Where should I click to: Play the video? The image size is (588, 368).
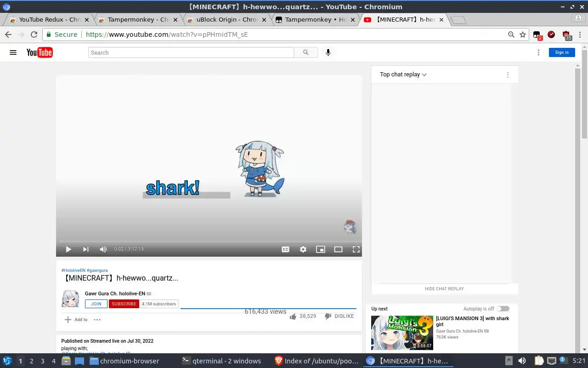coord(68,249)
